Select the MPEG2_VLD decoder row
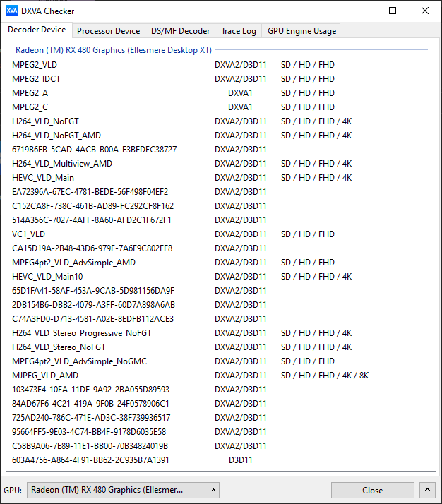This screenshot has width=442, height=504. 220,65
